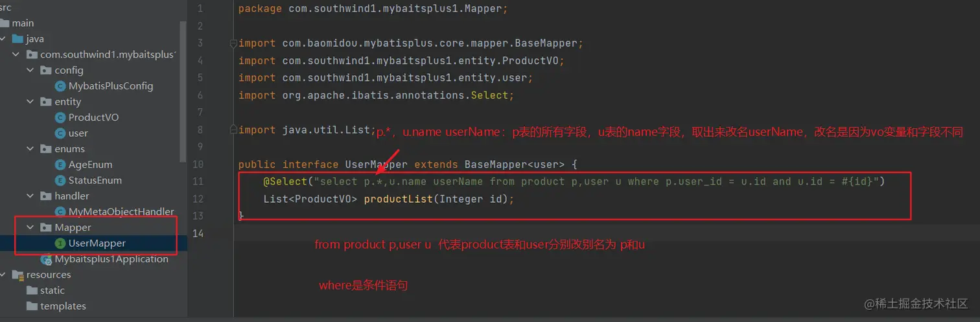The image size is (980, 322).
Task: Collapse the com.southwind1 package chevron
Action: [x=16, y=54]
